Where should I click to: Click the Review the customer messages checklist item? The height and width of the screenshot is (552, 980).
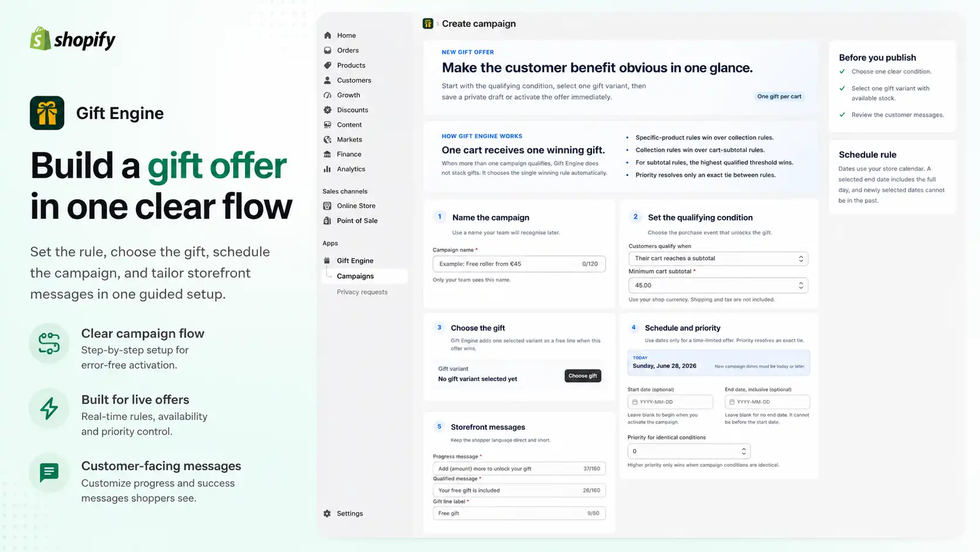[x=897, y=115]
